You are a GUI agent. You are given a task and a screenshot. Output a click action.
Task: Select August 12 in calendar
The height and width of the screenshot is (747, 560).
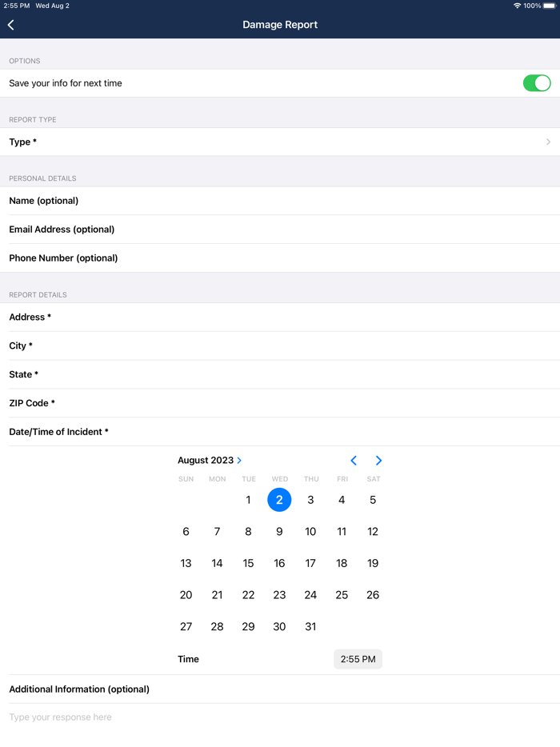click(x=373, y=532)
